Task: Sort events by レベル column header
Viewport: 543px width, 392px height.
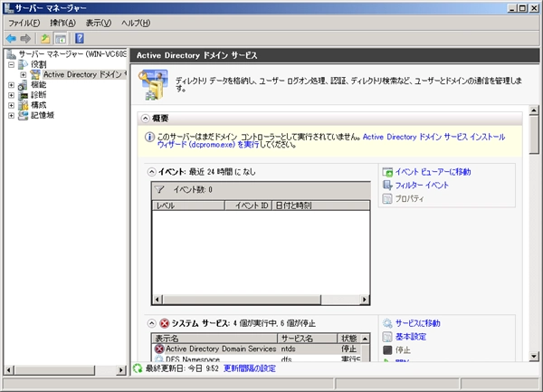Action: (188, 206)
